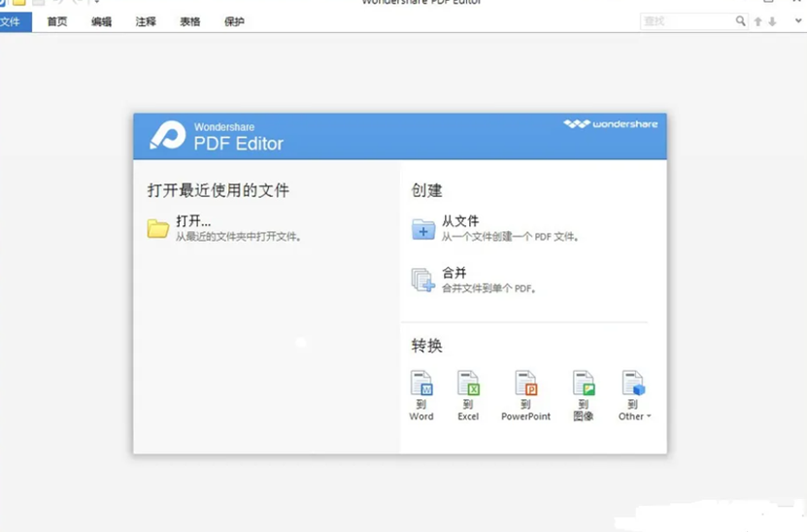Select 从文件 to create a PDF
This screenshot has width=807, height=532.
point(460,221)
